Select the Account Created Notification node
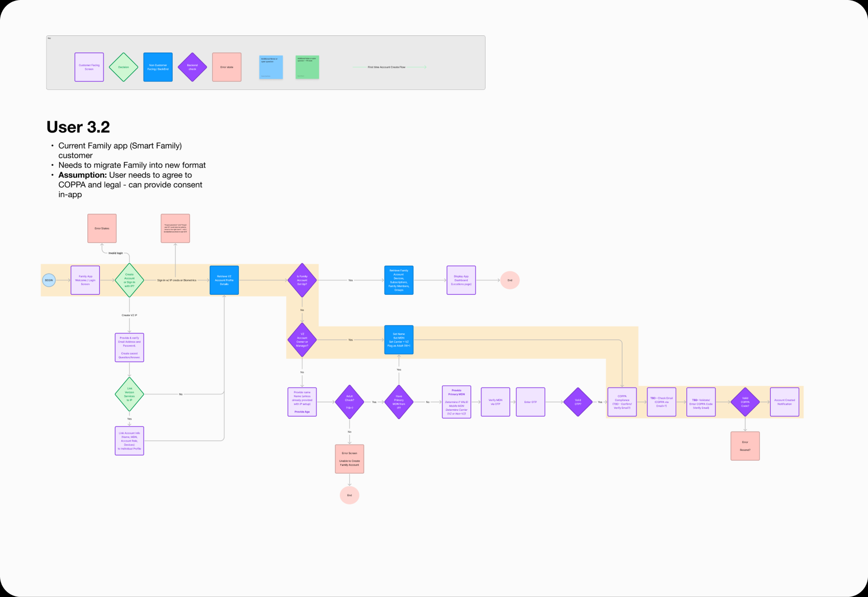Viewport: 868px width, 597px height. point(785,402)
